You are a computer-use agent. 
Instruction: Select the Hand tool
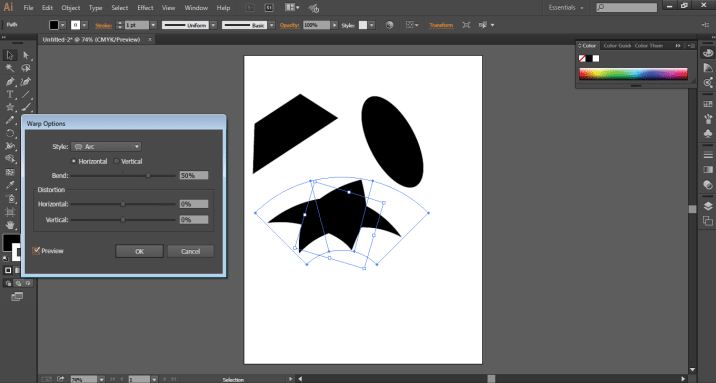pos(10,225)
